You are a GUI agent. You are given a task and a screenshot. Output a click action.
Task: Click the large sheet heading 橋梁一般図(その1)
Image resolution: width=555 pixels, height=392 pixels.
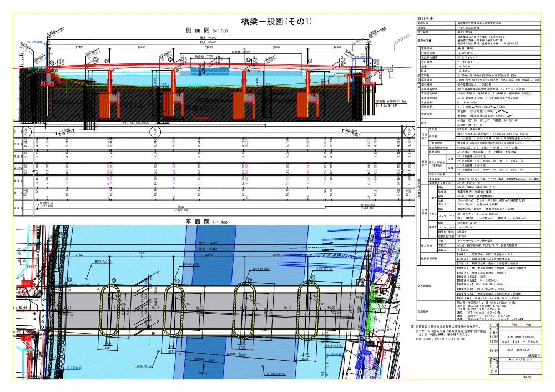(x=276, y=22)
